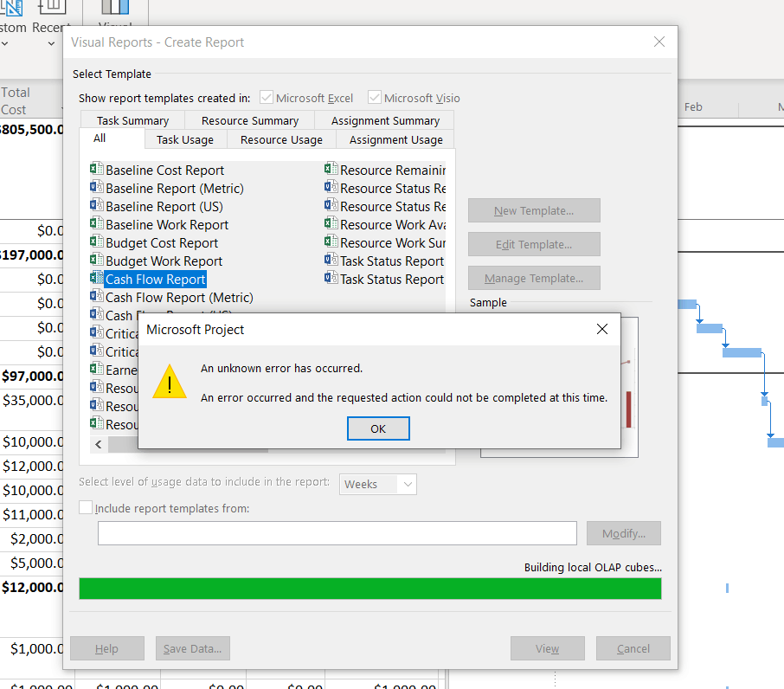
Task: Click the View button
Action: tap(548, 648)
